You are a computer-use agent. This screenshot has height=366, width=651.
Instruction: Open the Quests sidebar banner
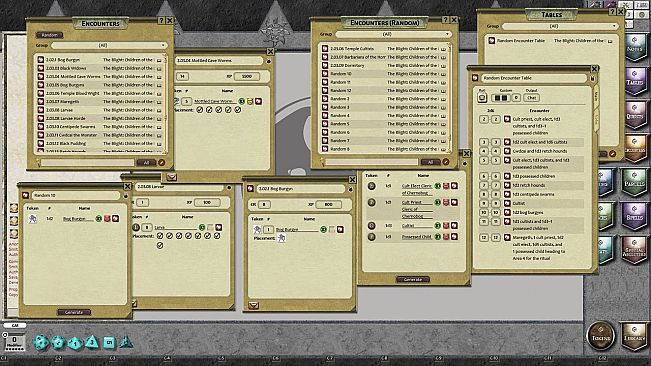[634, 114]
